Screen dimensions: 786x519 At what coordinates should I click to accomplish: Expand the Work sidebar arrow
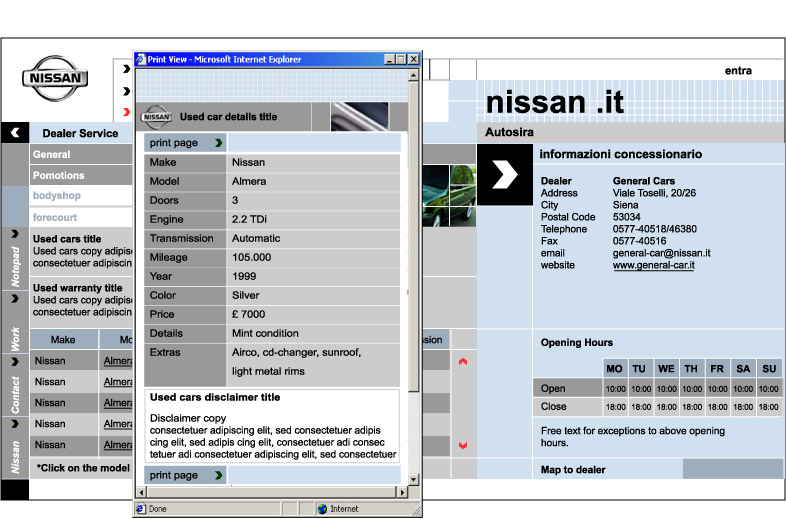tap(15, 298)
